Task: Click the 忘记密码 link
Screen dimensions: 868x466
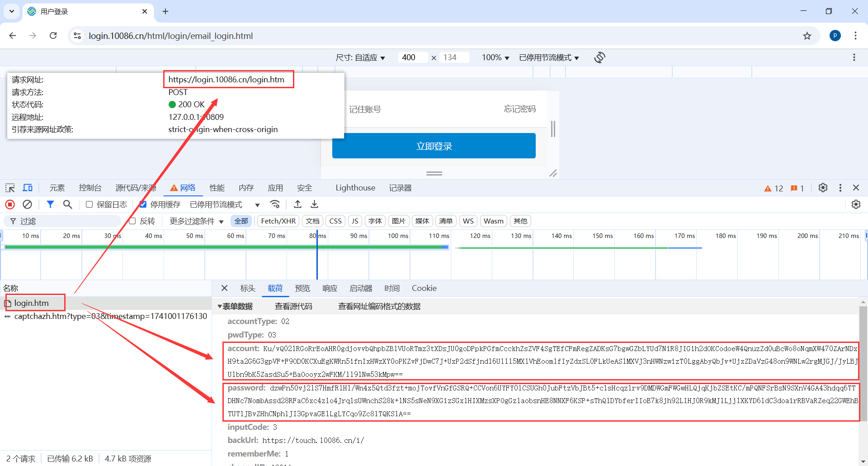Action: 520,109
